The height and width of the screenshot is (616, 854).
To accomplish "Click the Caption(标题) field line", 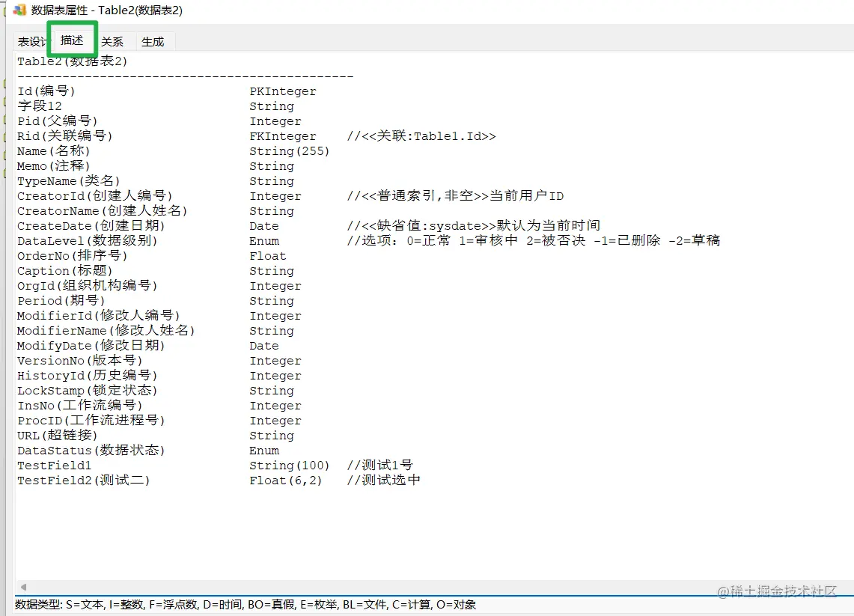I will click(65, 271).
